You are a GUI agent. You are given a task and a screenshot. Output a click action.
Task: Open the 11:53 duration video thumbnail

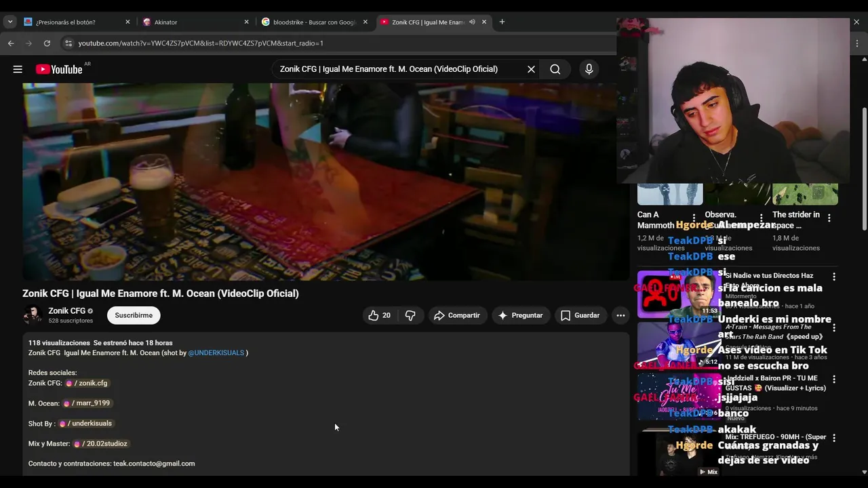(x=679, y=293)
